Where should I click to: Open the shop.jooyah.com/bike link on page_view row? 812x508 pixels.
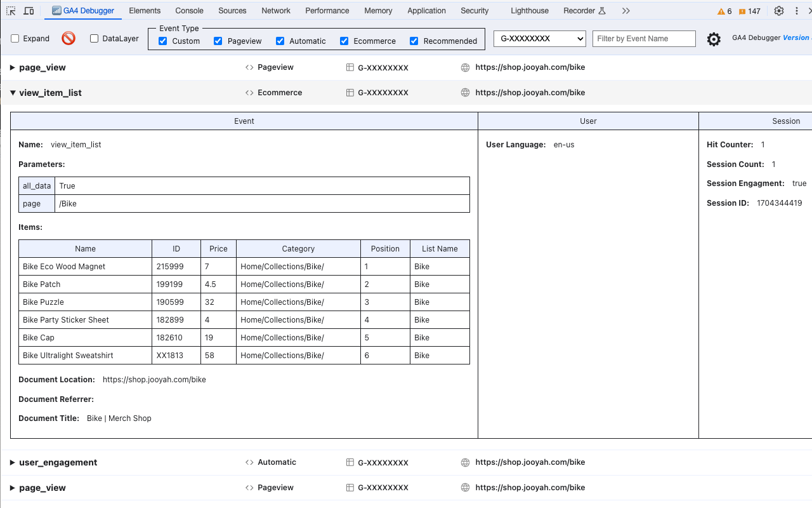530,67
